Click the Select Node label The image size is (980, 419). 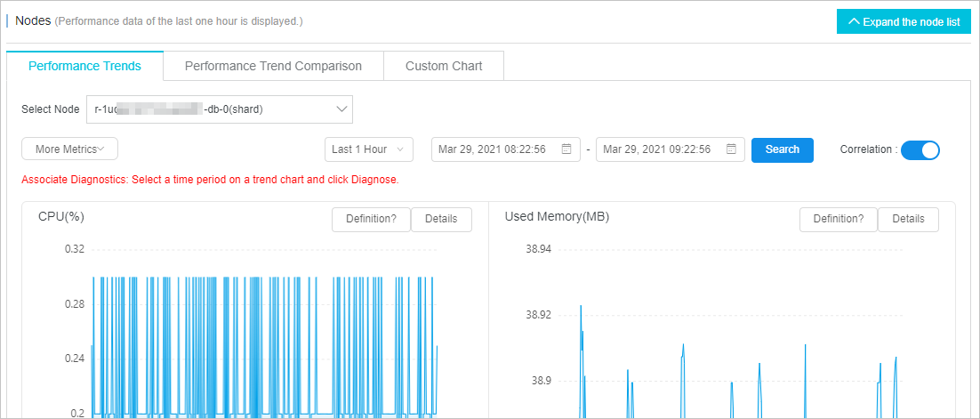pos(51,109)
